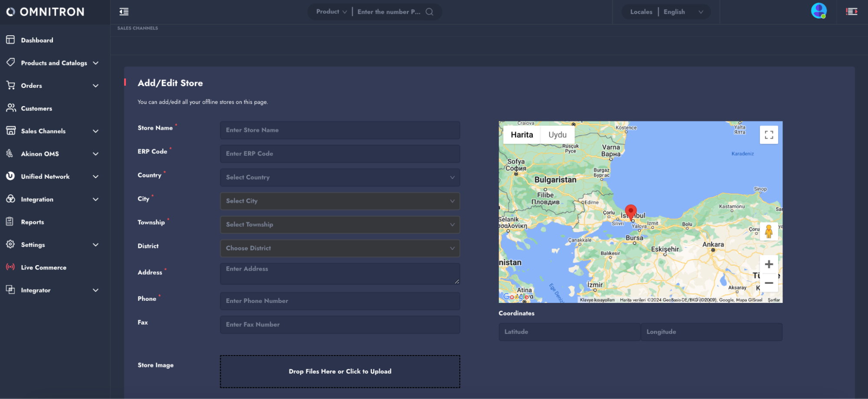The height and width of the screenshot is (399, 868).
Task: Click the Street View pegman icon
Action: point(769,231)
